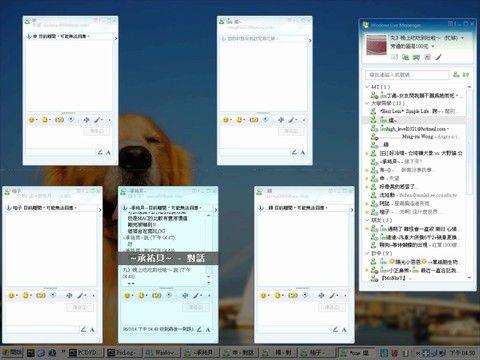
Task: Click backgrounds icon in 承祐貝 chat toolbar
Action: pyautogui.click(x=185, y=295)
